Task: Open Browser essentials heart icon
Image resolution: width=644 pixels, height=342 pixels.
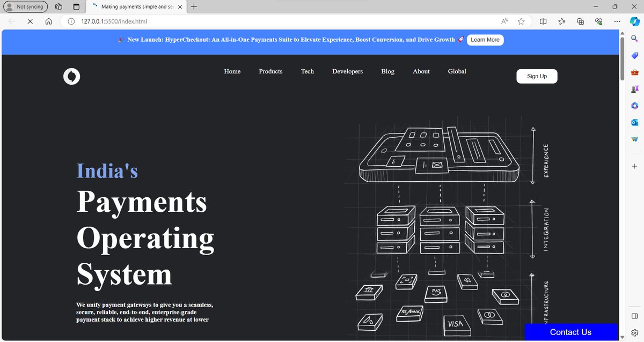Action: 599,21
